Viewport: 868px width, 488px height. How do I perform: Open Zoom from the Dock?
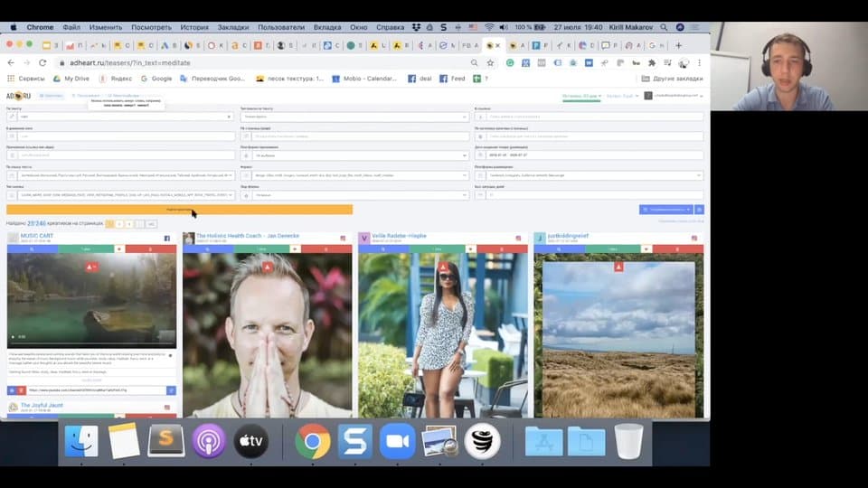tap(397, 441)
